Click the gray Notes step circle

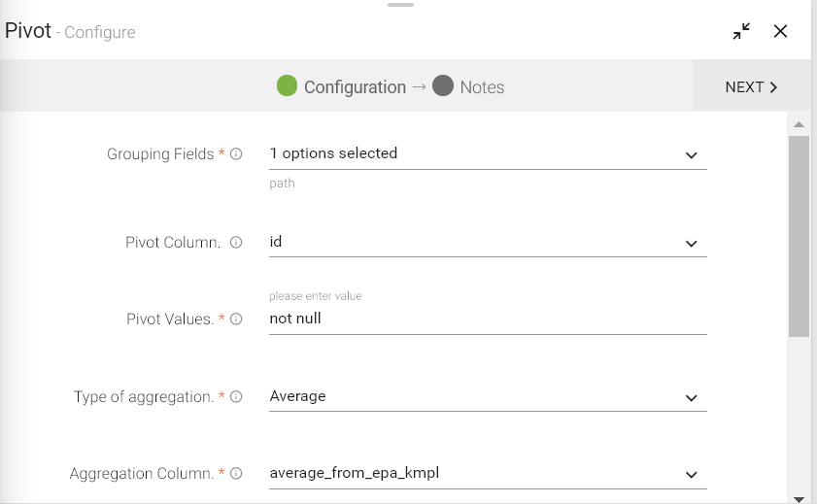click(x=443, y=86)
